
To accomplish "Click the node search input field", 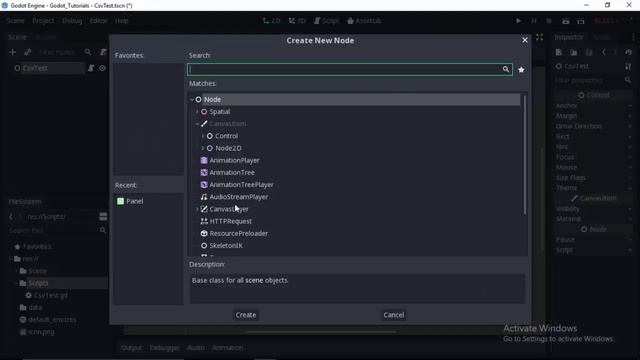I will (350, 69).
